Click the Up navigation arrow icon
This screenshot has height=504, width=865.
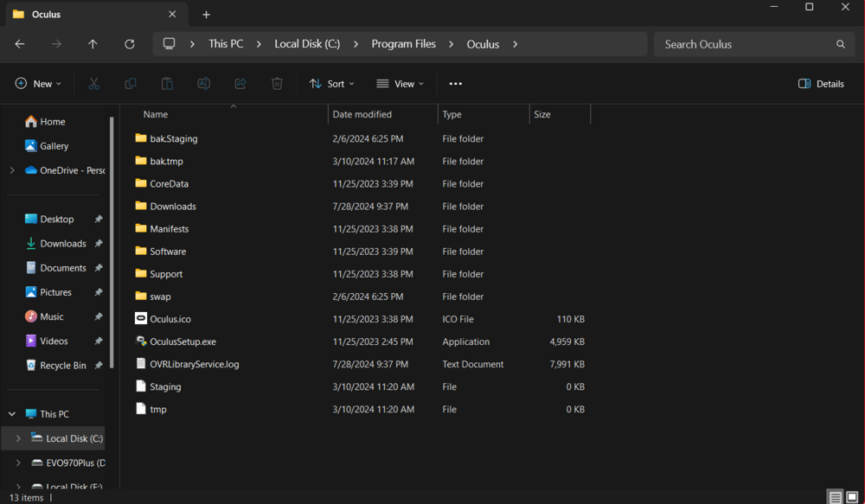(x=93, y=43)
